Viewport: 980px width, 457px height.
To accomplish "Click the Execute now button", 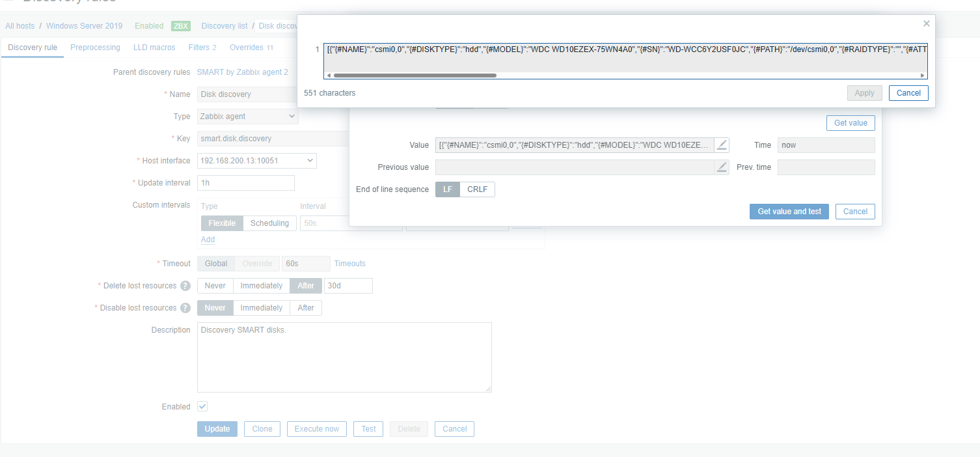I will click(317, 429).
